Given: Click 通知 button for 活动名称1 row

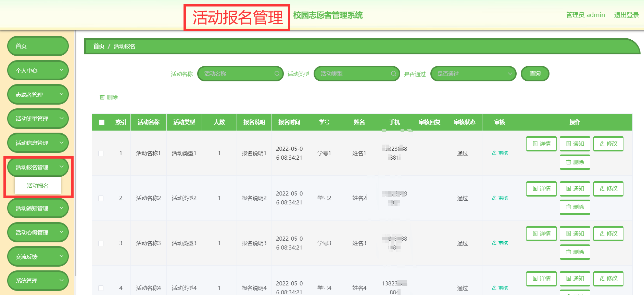Looking at the screenshot, I should 575,144.
